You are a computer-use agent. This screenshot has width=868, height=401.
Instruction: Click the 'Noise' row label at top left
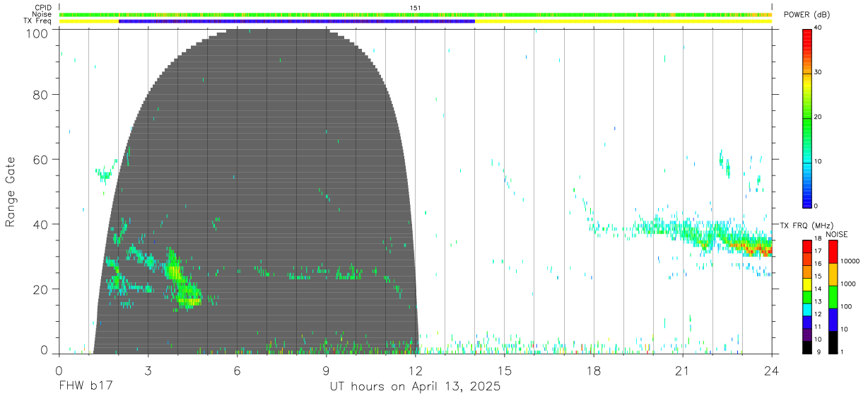(43, 14)
